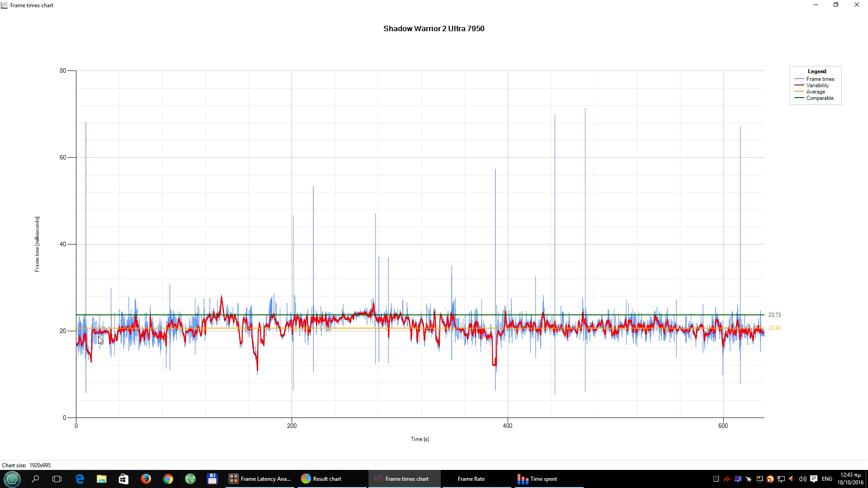Launch Microsoft Edge from taskbar
The image size is (868, 488).
pos(80,479)
